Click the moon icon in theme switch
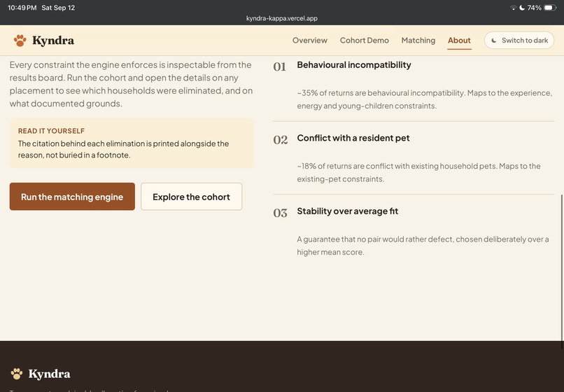Viewport: 564px width, 392px height. (494, 41)
